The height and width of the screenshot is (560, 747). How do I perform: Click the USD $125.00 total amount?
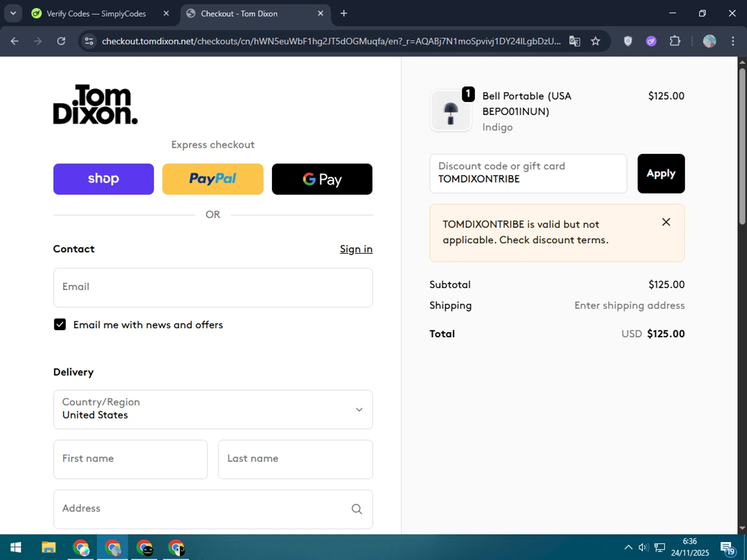click(653, 334)
